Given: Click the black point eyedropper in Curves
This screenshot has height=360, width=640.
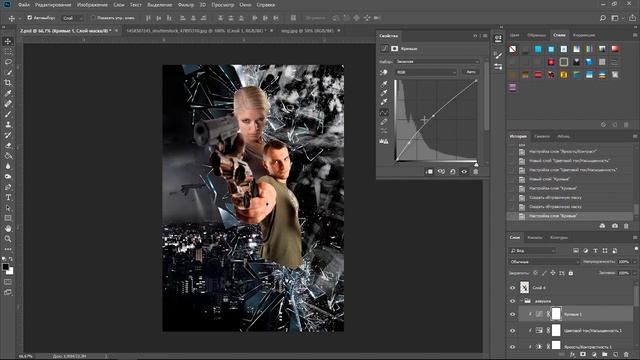Looking at the screenshot, I should (384, 84).
